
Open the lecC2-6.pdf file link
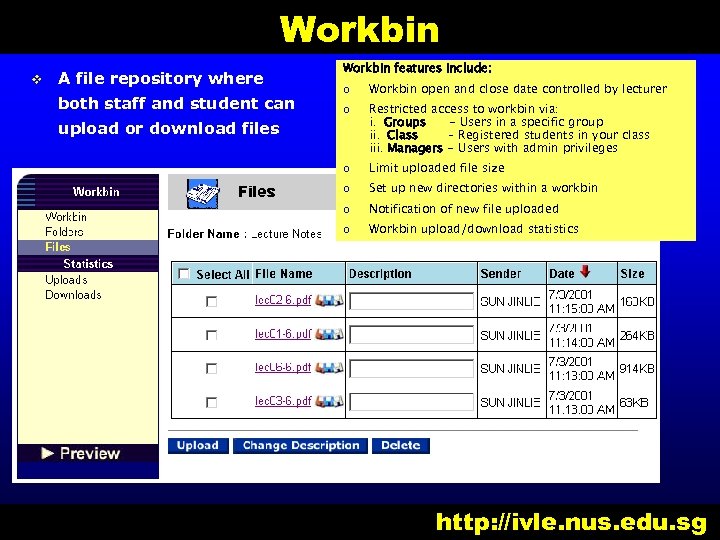[283, 300]
